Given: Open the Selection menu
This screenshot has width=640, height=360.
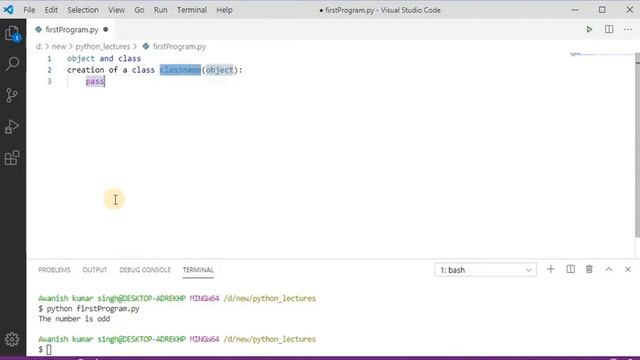Looking at the screenshot, I should coord(83,10).
